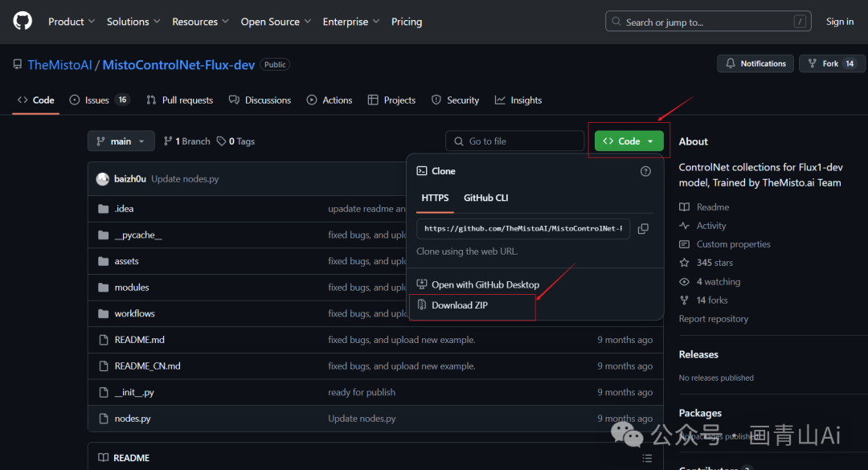This screenshot has height=470, width=868.
Task: Select the Code tab
Action: [x=36, y=100]
